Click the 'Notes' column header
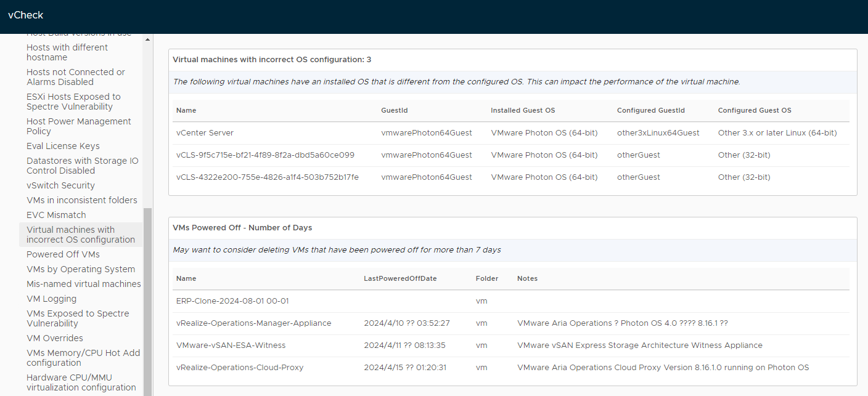Image resolution: width=868 pixels, height=396 pixels. pyautogui.click(x=527, y=278)
